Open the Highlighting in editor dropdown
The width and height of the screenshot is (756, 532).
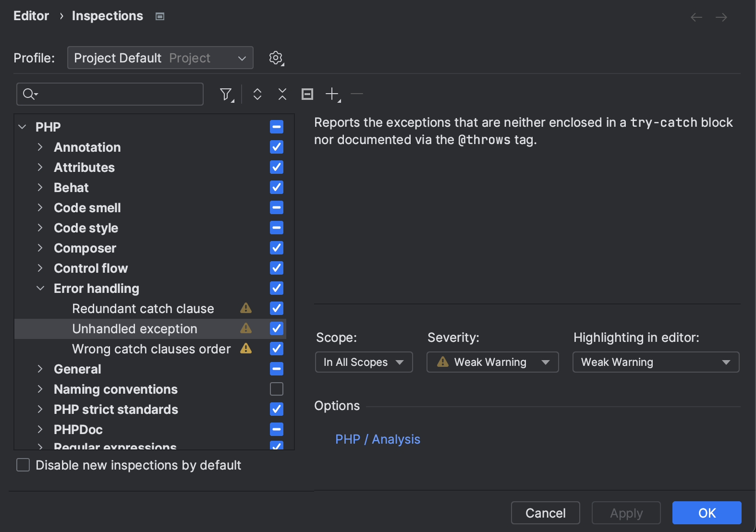655,362
